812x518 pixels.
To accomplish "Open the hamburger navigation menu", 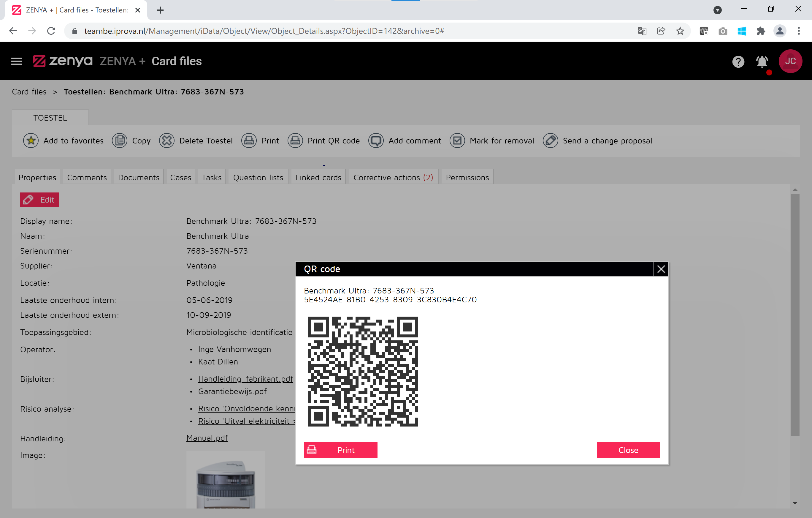I will tap(16, 61).
